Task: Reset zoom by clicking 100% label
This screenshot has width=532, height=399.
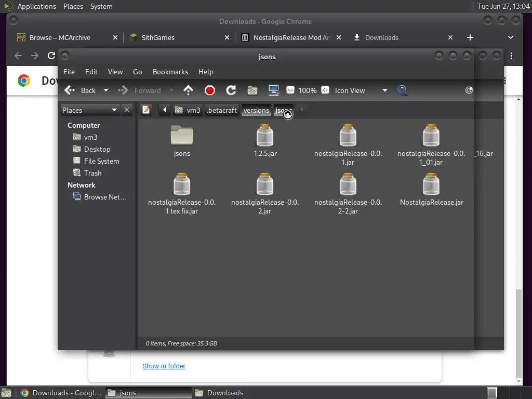Action: [x=308, y=90]
